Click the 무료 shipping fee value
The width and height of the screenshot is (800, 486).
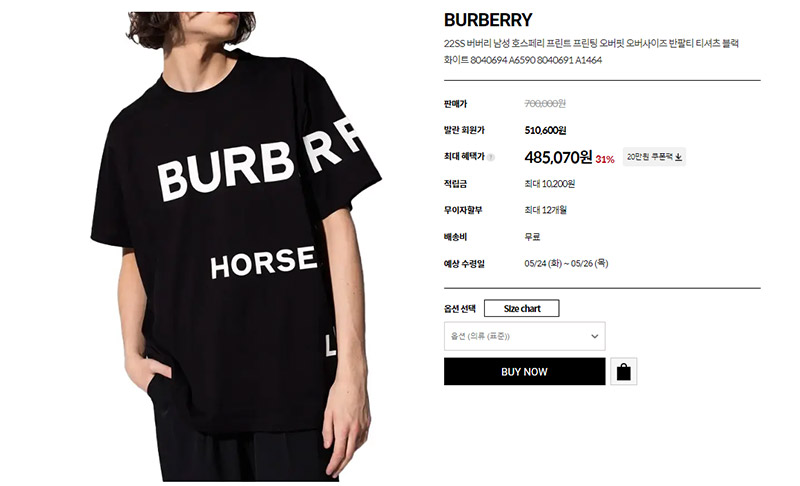pyautogui.click(x=532, y=237)
